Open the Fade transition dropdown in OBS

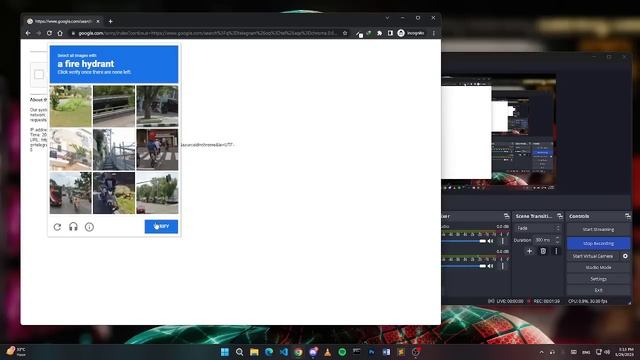click(x=538, y=229)
